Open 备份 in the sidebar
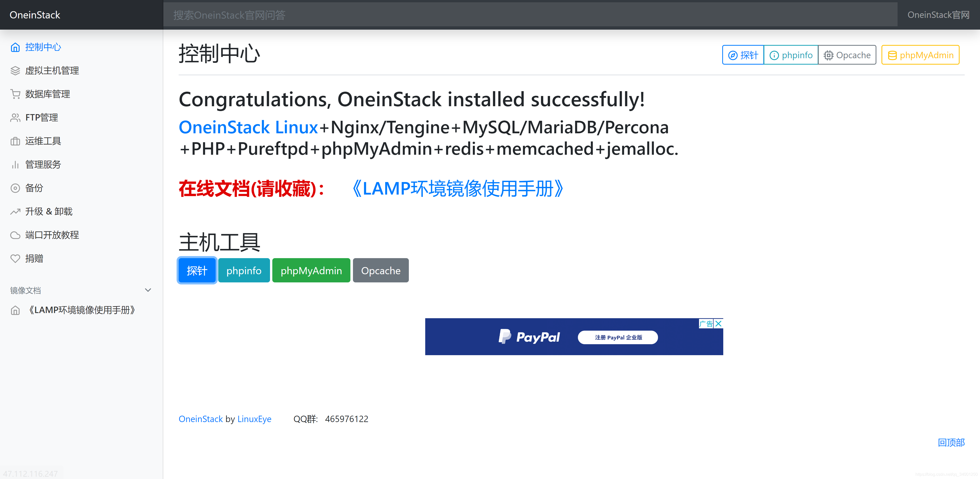The height and width of the screenshot is (479, 980). 34,188
